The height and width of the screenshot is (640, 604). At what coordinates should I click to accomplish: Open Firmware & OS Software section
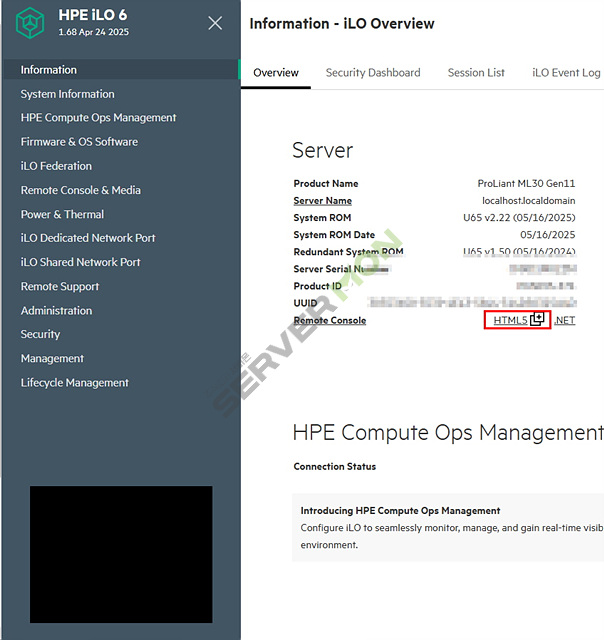click(79, 142)
